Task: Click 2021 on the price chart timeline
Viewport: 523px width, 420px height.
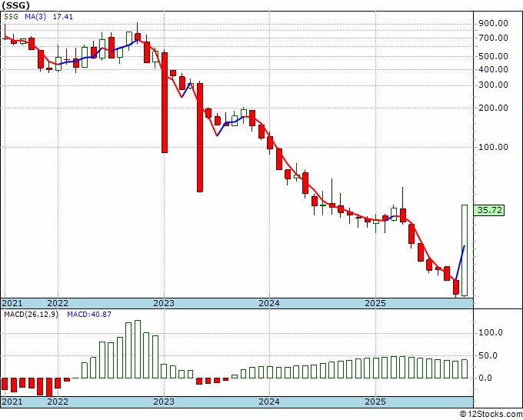Action: click(x=12, y=303)
